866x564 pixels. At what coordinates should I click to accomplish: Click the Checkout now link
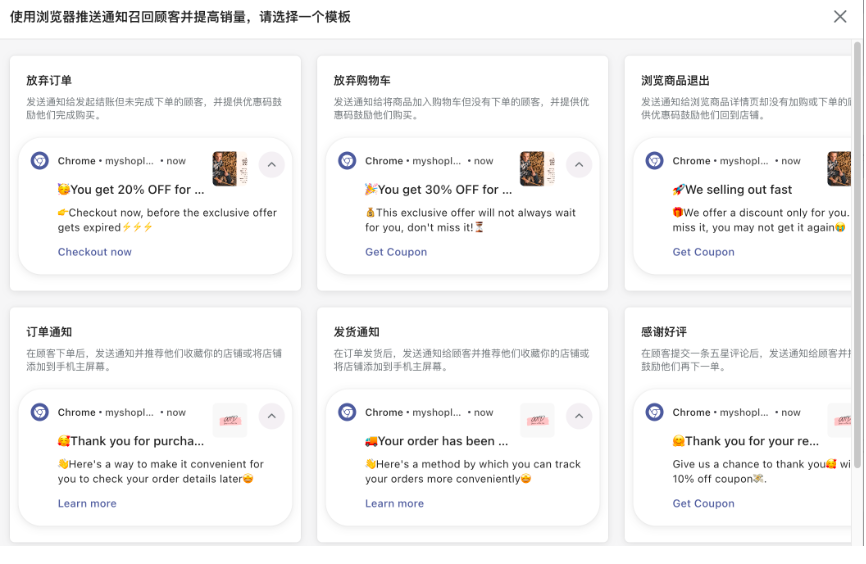pyautogui.click(x=95, y=252)
